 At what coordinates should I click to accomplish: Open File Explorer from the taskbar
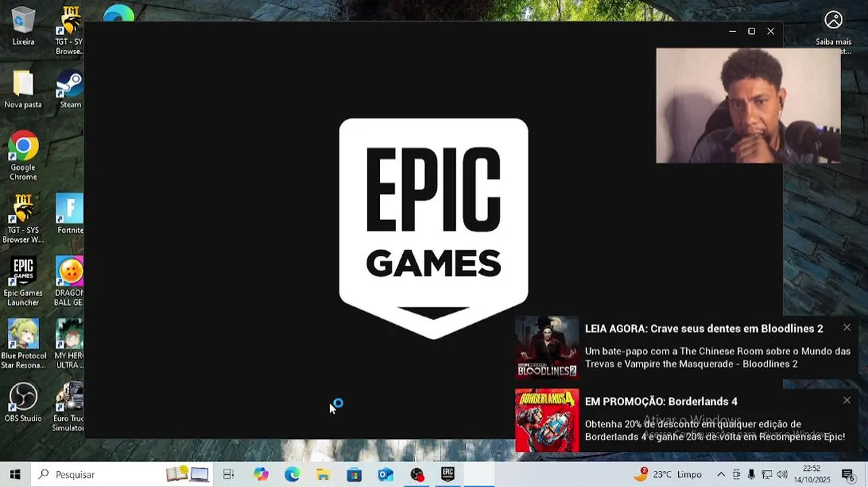point(323,474)
